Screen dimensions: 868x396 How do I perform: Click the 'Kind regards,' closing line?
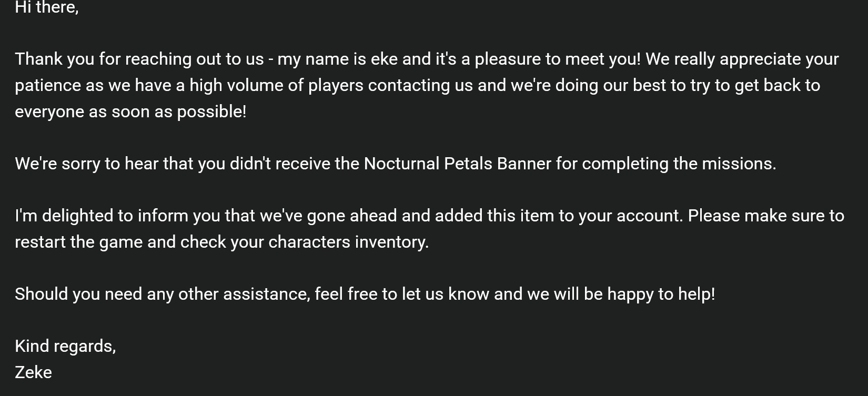click(65, 346)
